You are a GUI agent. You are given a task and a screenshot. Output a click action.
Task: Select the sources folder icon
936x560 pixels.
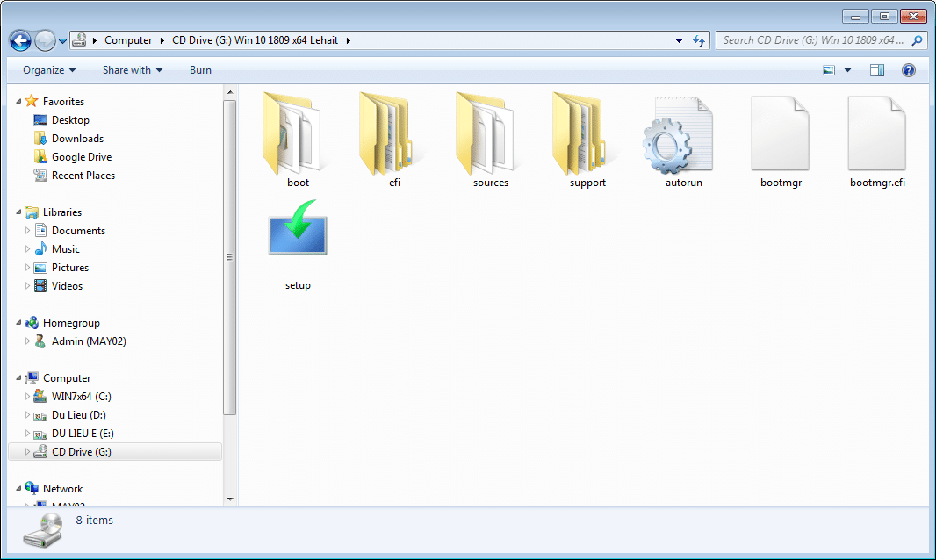tap(486, 133)
